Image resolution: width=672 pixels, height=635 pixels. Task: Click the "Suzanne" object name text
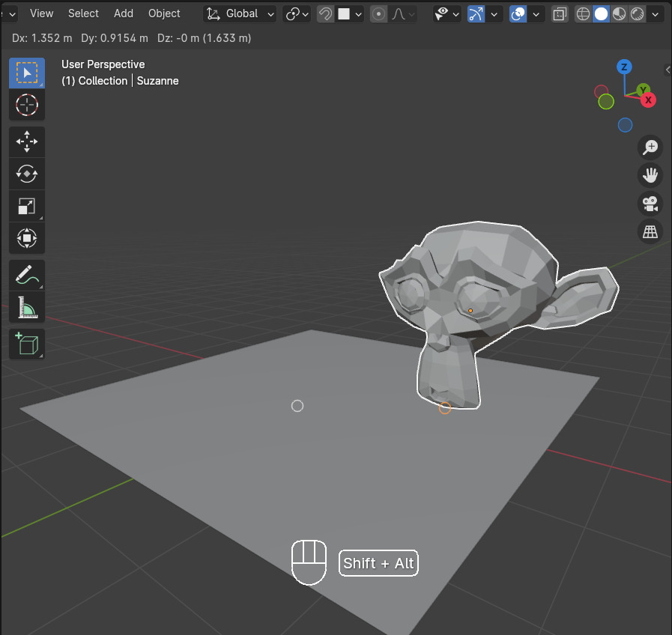(158, 81)
